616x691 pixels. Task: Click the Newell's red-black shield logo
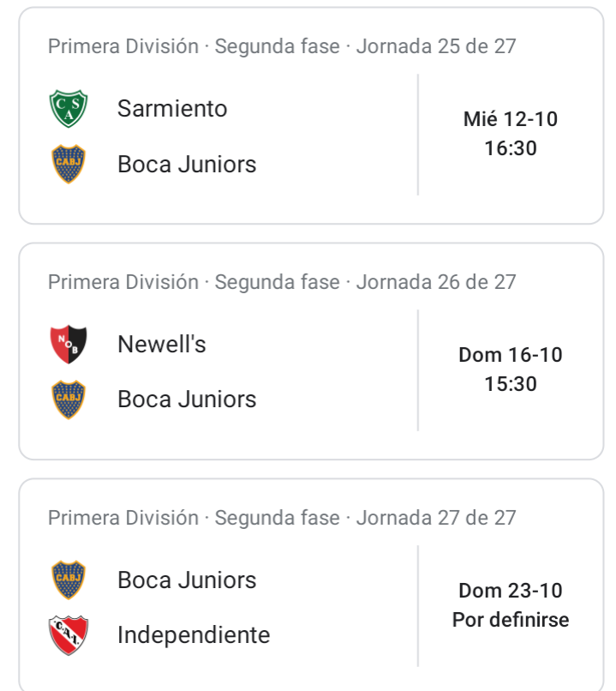pyautogui.click(x=69, y=344)
